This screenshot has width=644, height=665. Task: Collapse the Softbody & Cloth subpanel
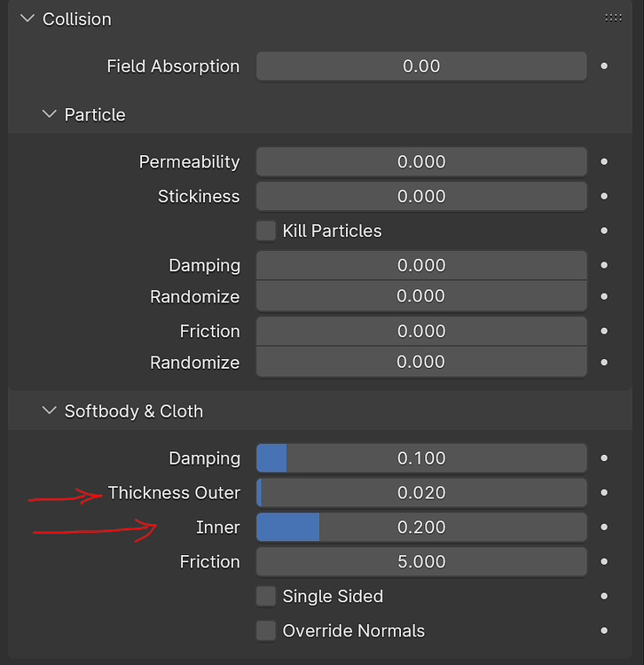pos(50,411)
